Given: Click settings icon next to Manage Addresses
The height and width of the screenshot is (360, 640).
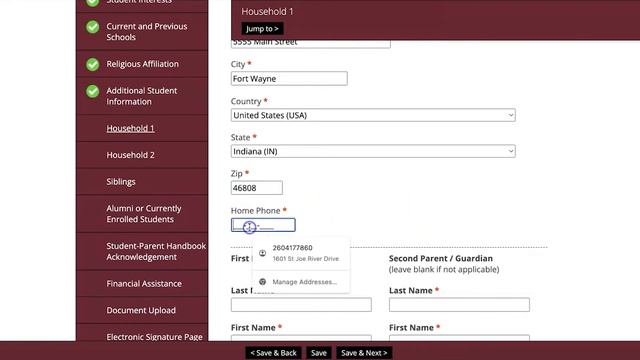Looking at the screenshot, I should (262, 282).
